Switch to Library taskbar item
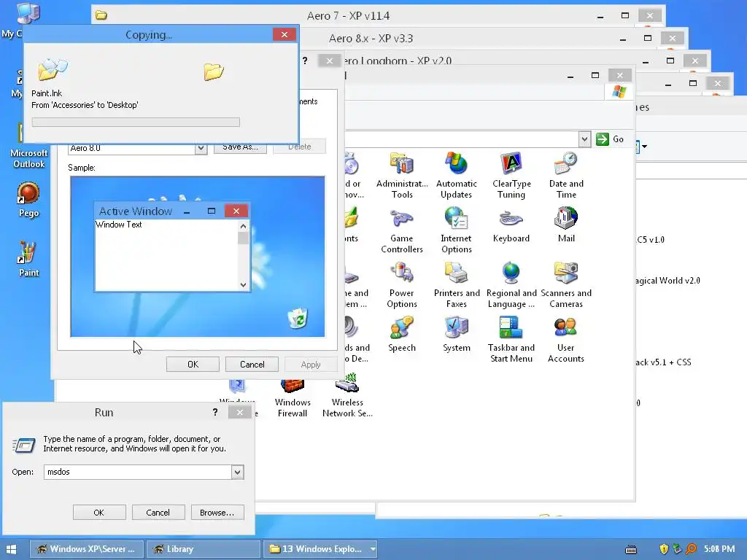747x560 pixels. coord(204,549)
